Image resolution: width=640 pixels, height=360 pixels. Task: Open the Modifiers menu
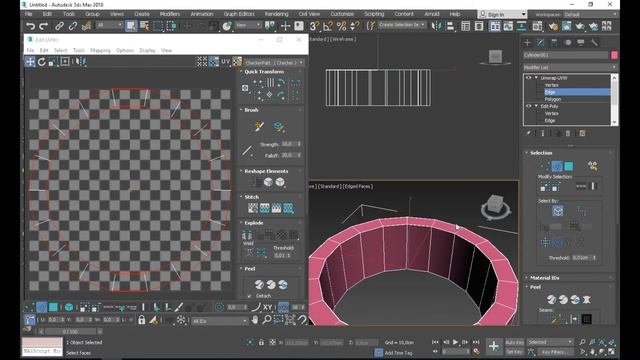(170, 14)
